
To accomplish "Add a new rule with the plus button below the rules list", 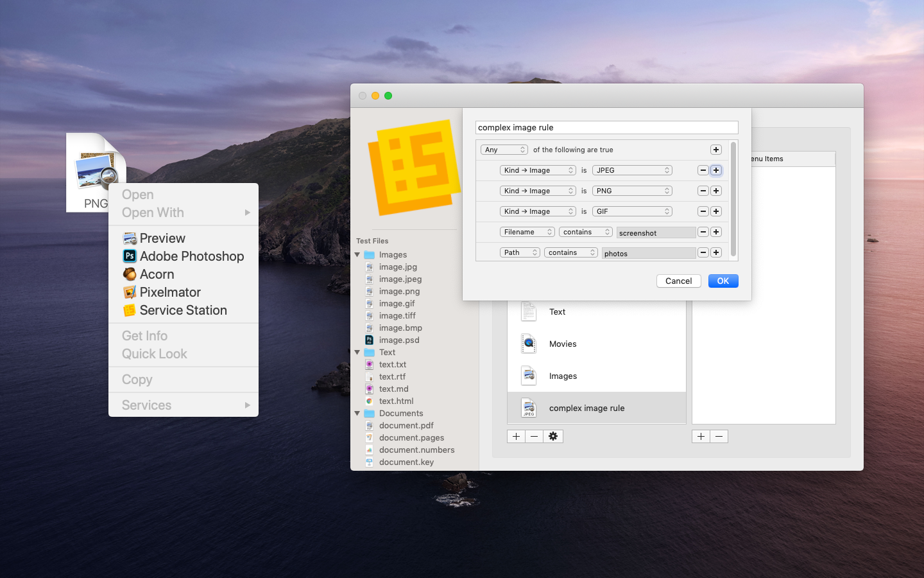I will coord(517,436).
